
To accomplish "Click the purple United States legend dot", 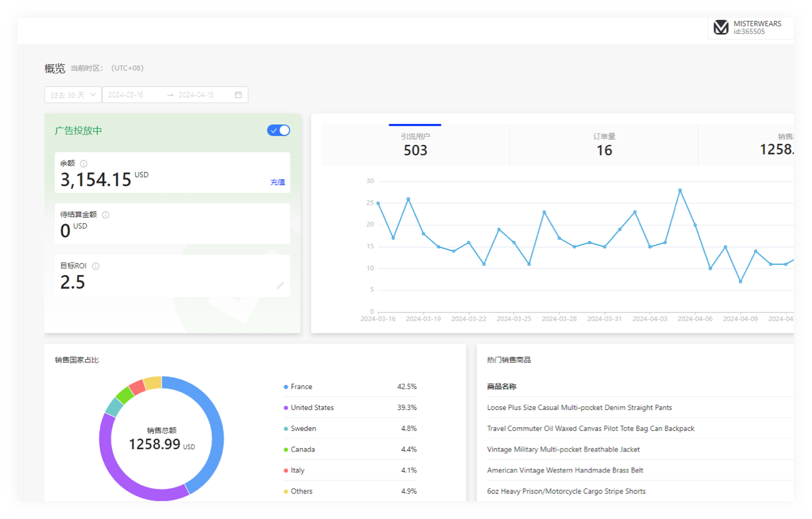I will pos(286,407).
